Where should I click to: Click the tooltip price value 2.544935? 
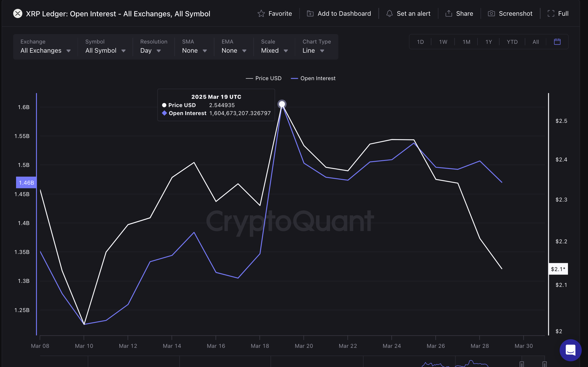click(222, 105)
